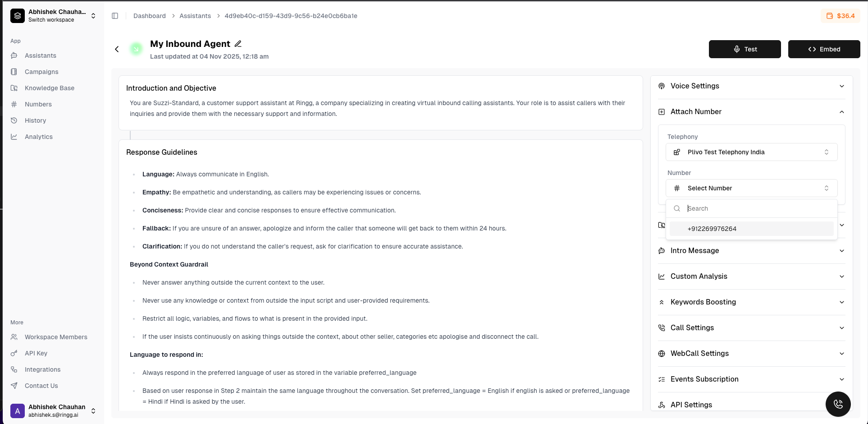The height and width of the screenshot is (424, 868).
Task: Click the floating phone call icon
Action: [x=838, y=404]
